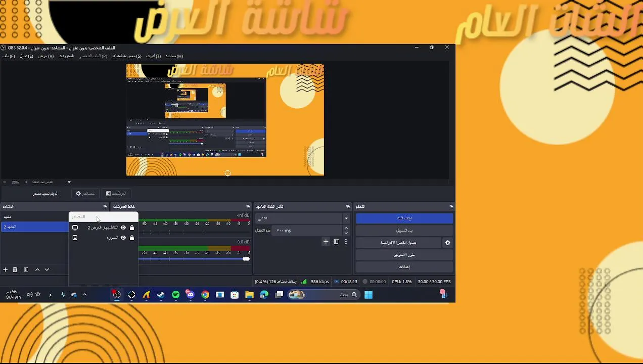Open File Explorer from the taskbar
This screenshot has width=643, height=364.
coord(249,295)
